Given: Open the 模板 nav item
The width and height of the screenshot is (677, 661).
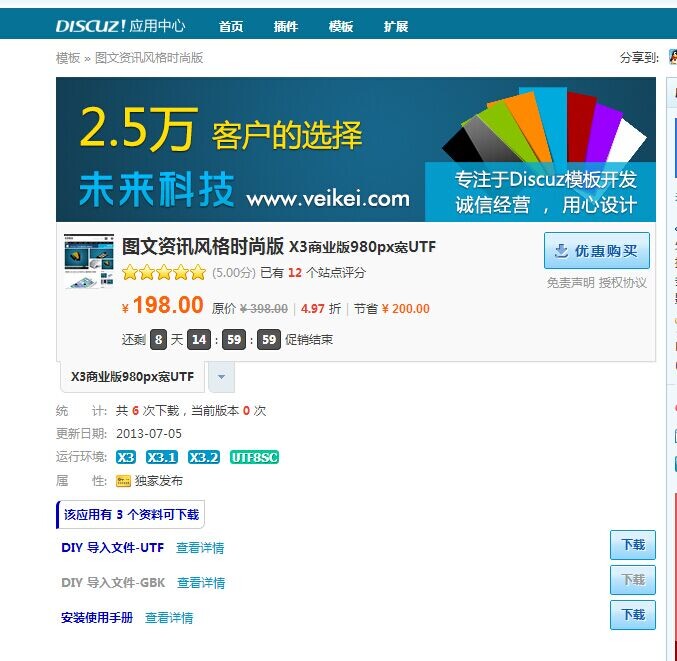Looking at the screenshot, I should pos(341,27).
